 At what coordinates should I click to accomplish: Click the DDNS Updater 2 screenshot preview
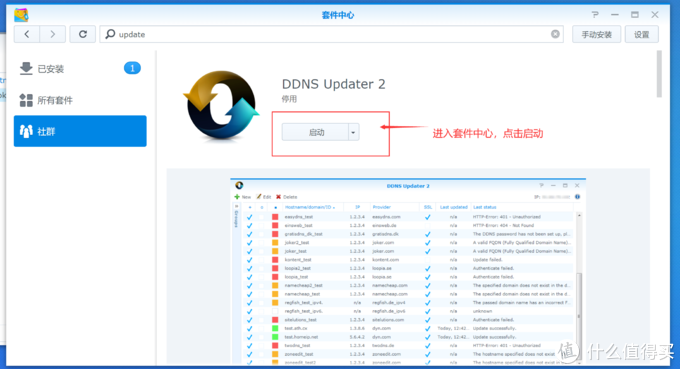point(408,271)
